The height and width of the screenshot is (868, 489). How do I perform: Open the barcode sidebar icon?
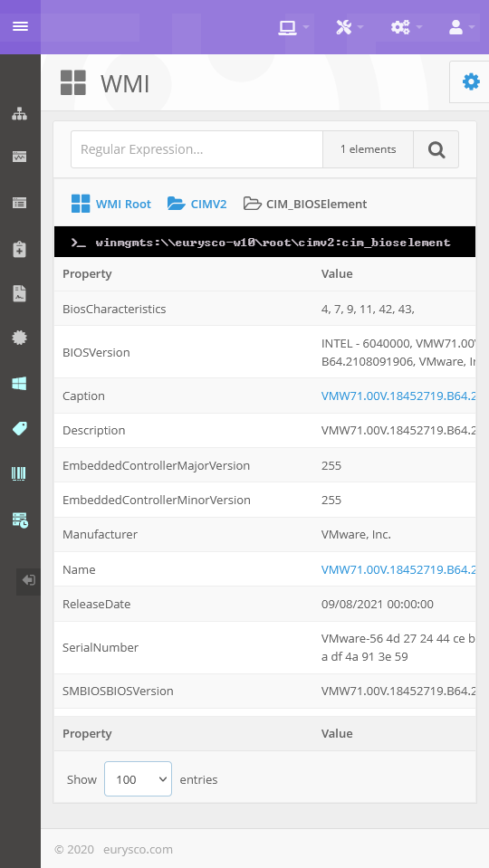tap(20, 474)
